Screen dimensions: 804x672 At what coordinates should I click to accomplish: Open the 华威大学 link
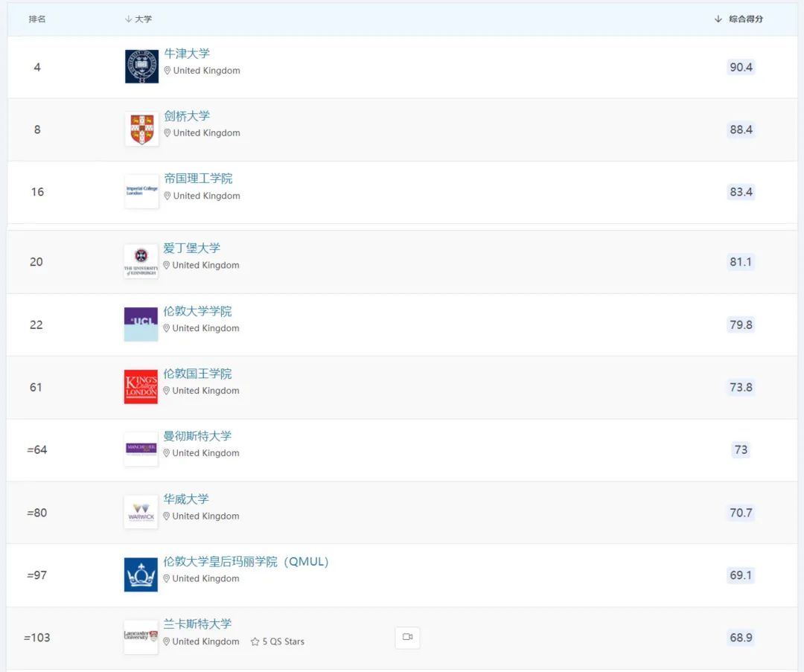click(186, 499)
